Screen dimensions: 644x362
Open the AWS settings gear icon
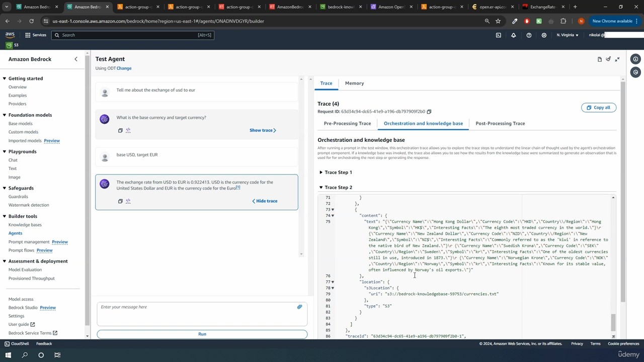click(x=544, y=35)
